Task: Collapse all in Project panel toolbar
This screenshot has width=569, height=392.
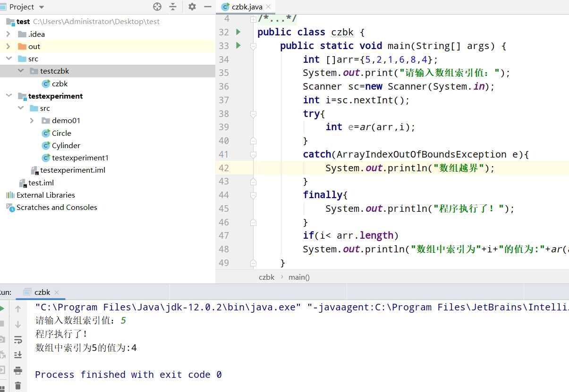Action: point(173,7)
